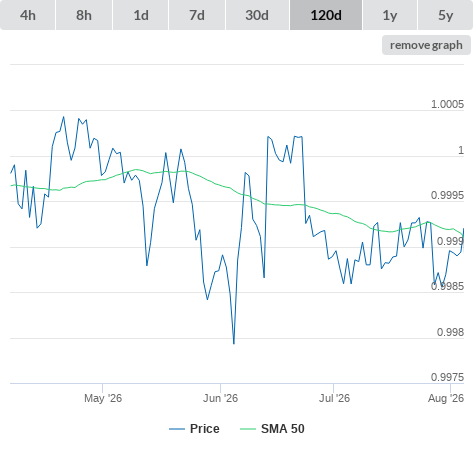Click the 1.0005 y-axis label

pos(447,104)
